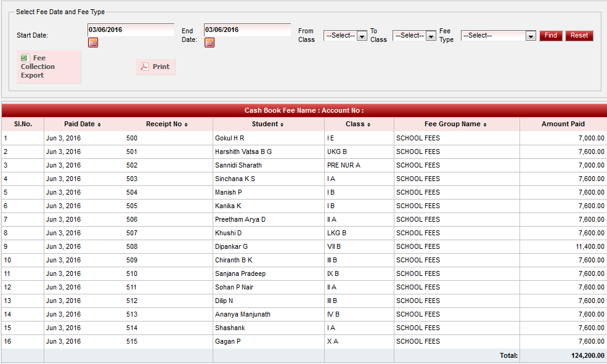Image resolution: width=607 pixels, height=364 pixels.
Task: Click the Amount Paid column header
Action: (x=563, y=124)
